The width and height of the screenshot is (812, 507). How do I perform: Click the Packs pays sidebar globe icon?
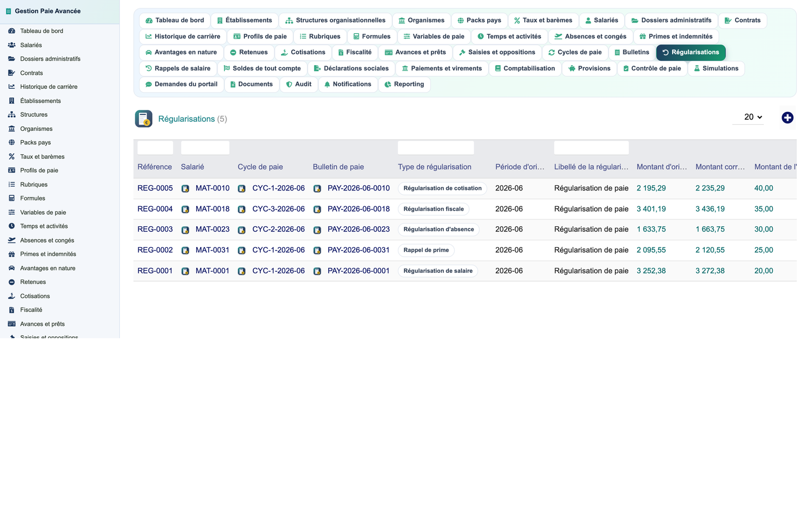[12, 143]
